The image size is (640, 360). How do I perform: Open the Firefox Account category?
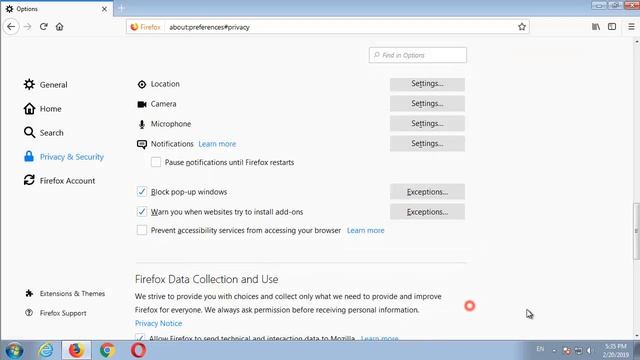(59, 180)
